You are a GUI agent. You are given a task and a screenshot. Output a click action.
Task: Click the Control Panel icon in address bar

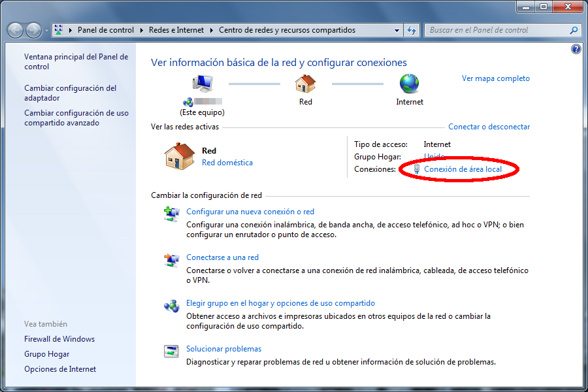pyautogui.click(x=59, y=30)
